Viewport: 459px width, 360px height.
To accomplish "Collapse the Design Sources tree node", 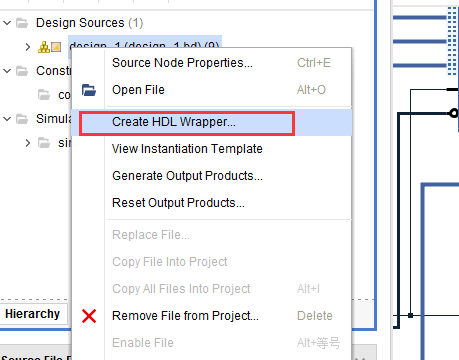I will [7, 23].
